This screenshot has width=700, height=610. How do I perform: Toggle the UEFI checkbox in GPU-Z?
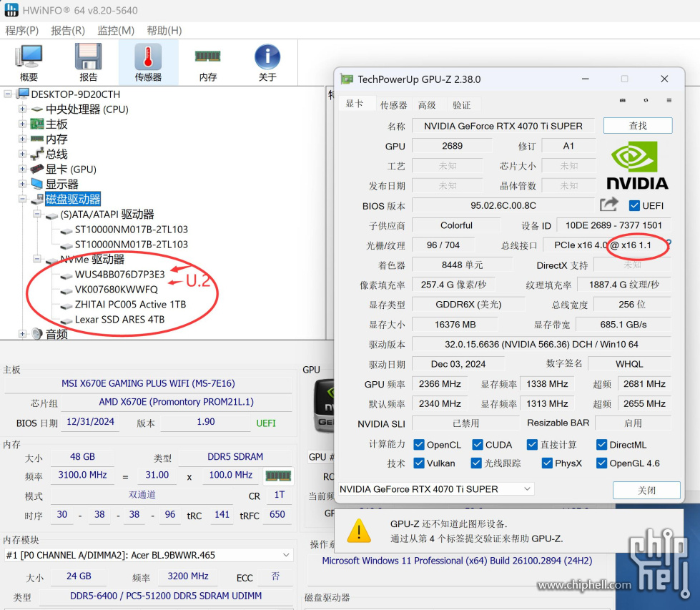pos(634,205)
